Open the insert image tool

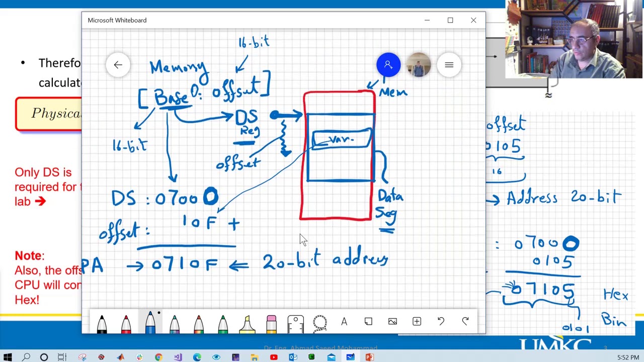point(392,321)
